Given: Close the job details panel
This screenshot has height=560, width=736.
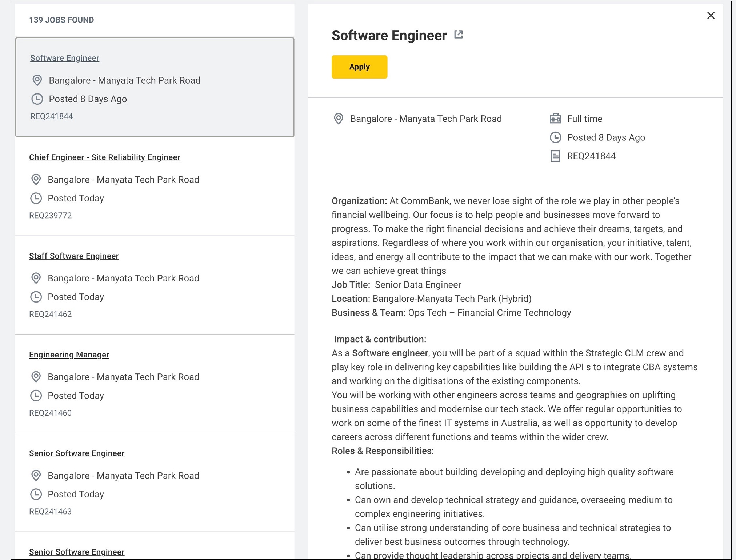Looking at the screenshot, I should [711, 16].
